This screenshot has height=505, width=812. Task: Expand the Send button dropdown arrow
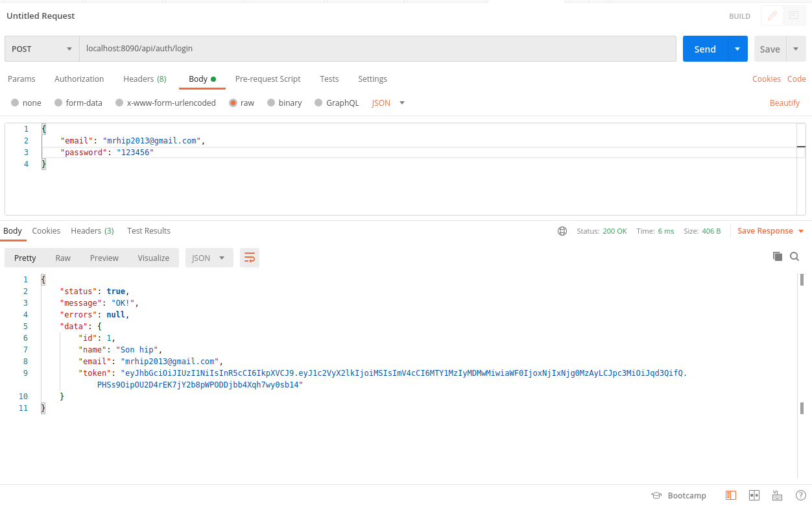click(x=737, y=49)
